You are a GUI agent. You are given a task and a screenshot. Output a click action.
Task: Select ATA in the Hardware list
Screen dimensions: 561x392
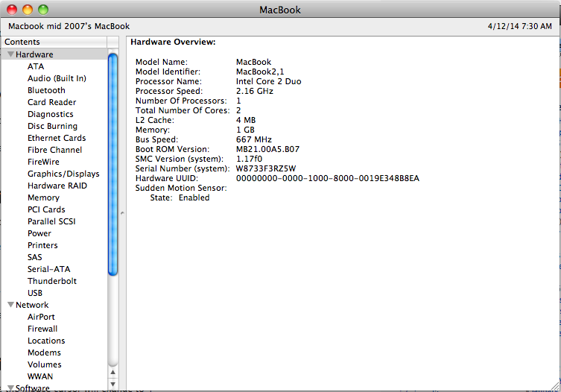point(36,66)
